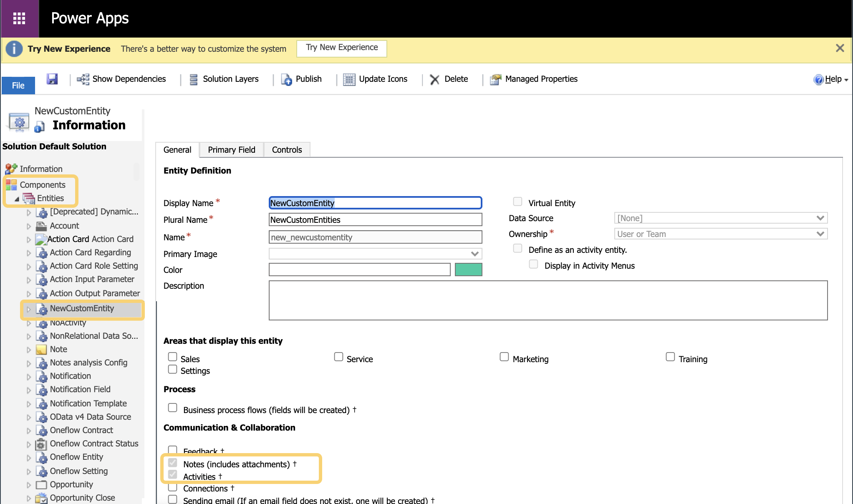Switch to the General tab
The height and width of the screenshot is (504, 853).
(x=177, y=150)
